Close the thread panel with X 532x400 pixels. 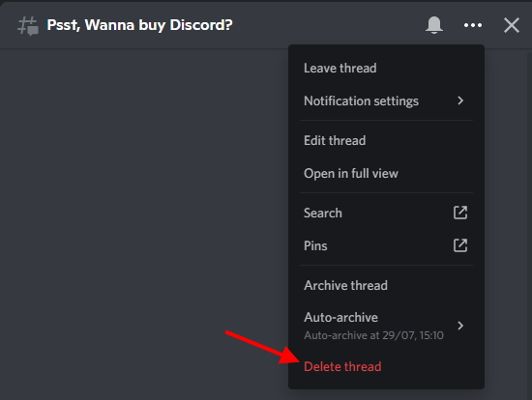[512, 25]
